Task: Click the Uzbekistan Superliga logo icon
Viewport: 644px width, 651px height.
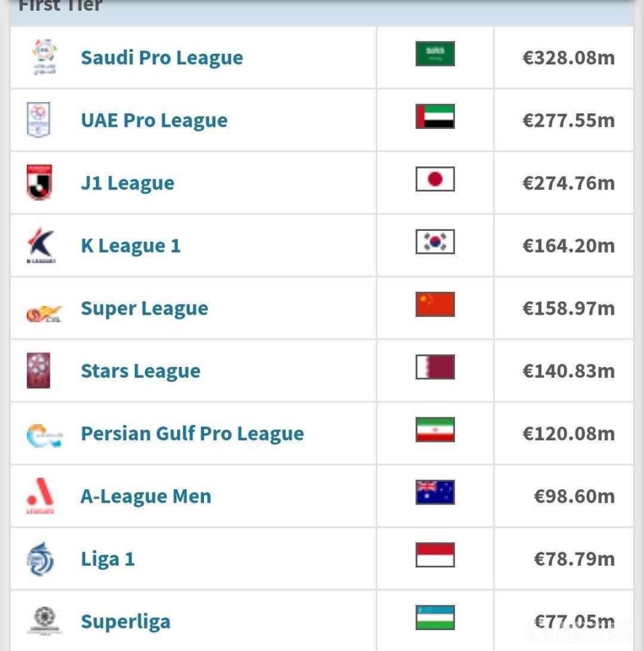Action: click(44, 621)
